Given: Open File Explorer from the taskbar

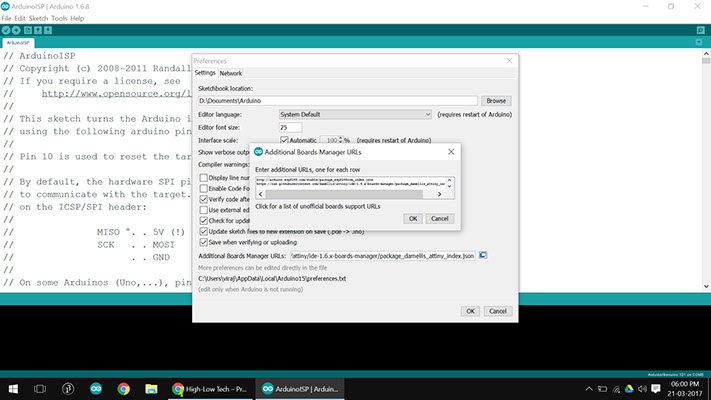Looking at the screenshot, I should pos(151,389).
